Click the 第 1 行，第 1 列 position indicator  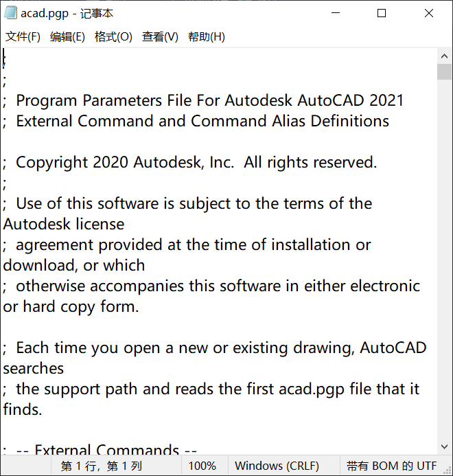(x=101, y=466)
